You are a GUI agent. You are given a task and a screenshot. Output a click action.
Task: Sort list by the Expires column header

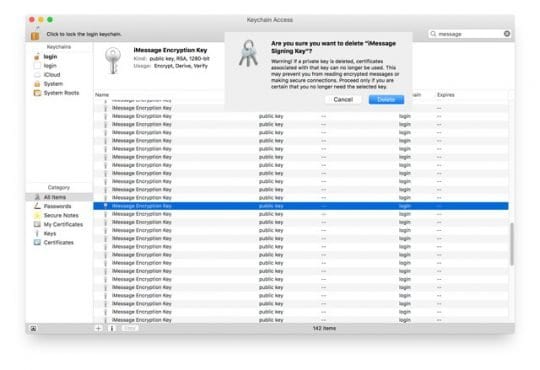coord(446,95)
